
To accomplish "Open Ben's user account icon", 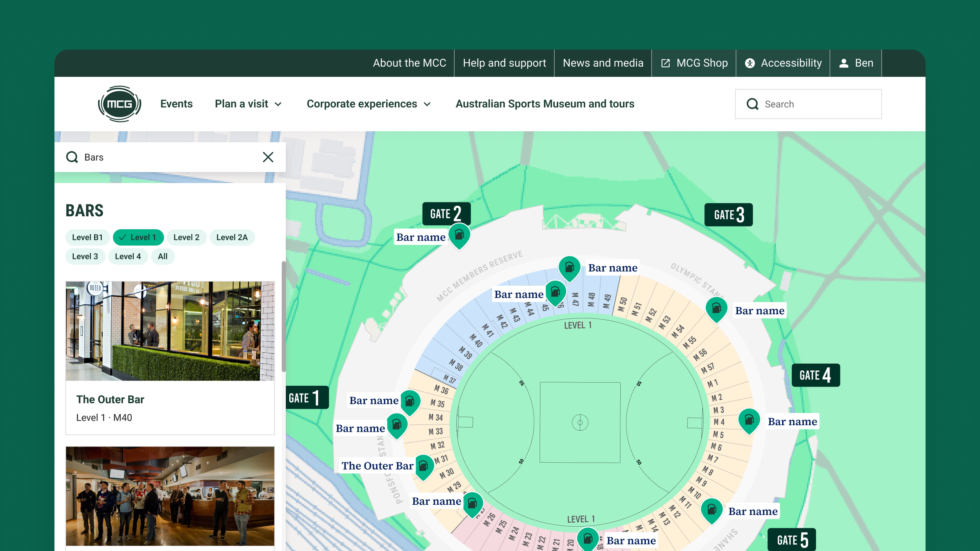I will pos(844,63).
